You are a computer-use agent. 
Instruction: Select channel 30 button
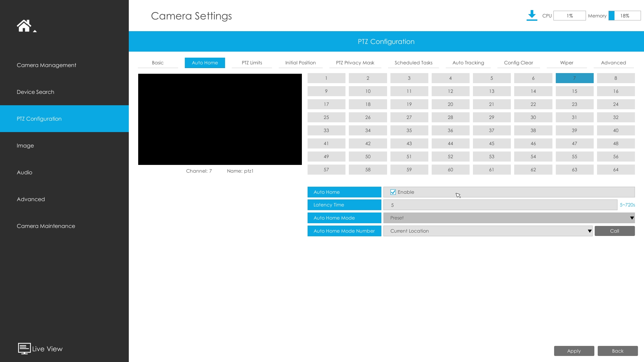tap(533, 117)
